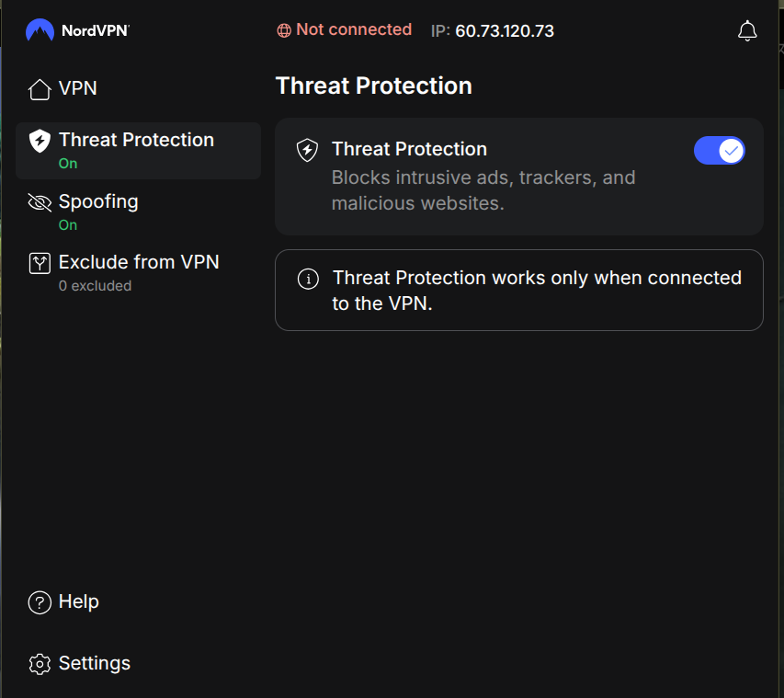Open the Help label in sidebar

click(79, 602)
